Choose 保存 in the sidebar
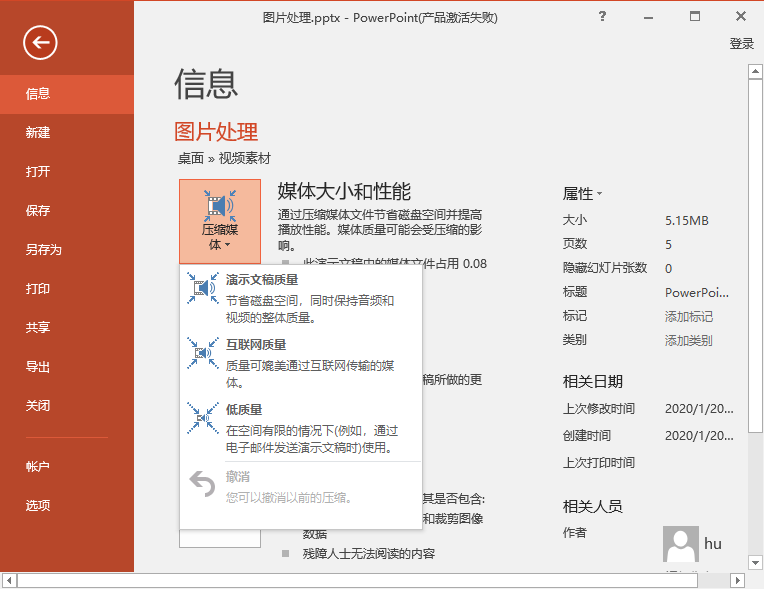 [67, 210]
